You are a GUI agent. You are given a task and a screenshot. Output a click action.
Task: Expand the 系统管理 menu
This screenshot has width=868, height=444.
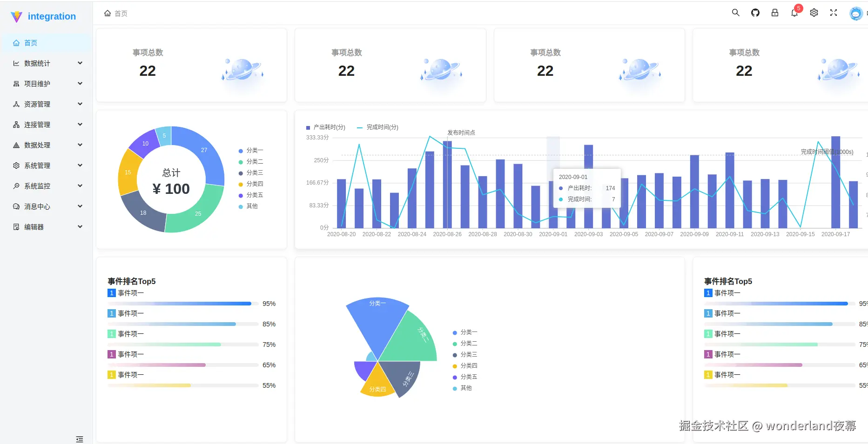(x=37, y=165)
